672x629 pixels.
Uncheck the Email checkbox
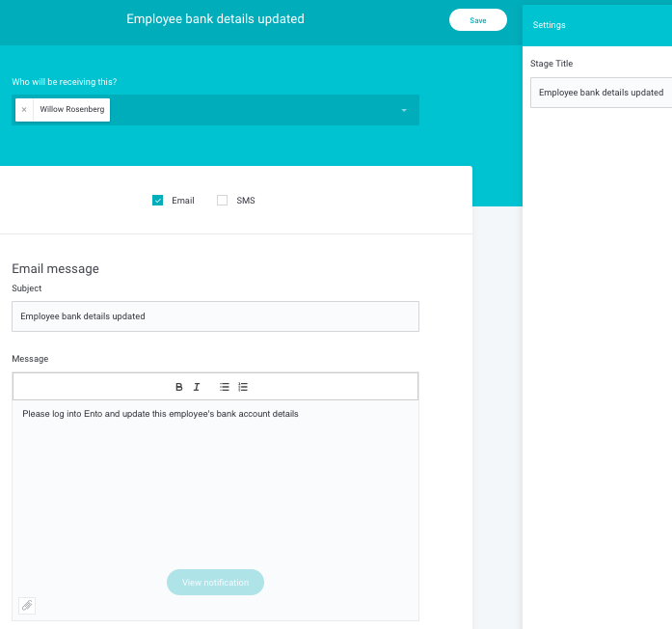[158, 201]
